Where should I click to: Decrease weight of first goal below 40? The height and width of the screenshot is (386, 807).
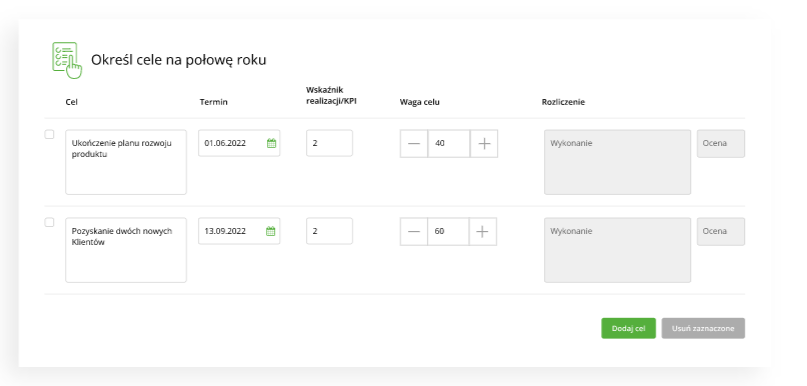[414, 144]
